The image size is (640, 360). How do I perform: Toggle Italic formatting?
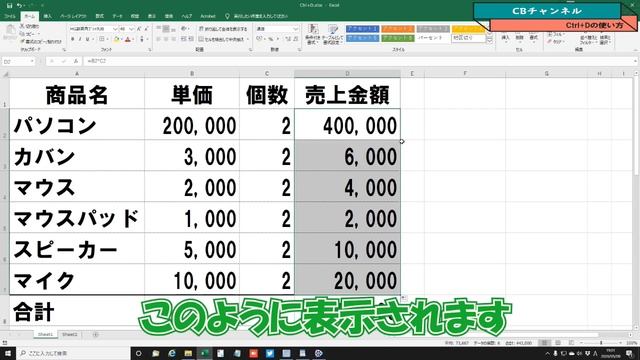tap(80, 39)
